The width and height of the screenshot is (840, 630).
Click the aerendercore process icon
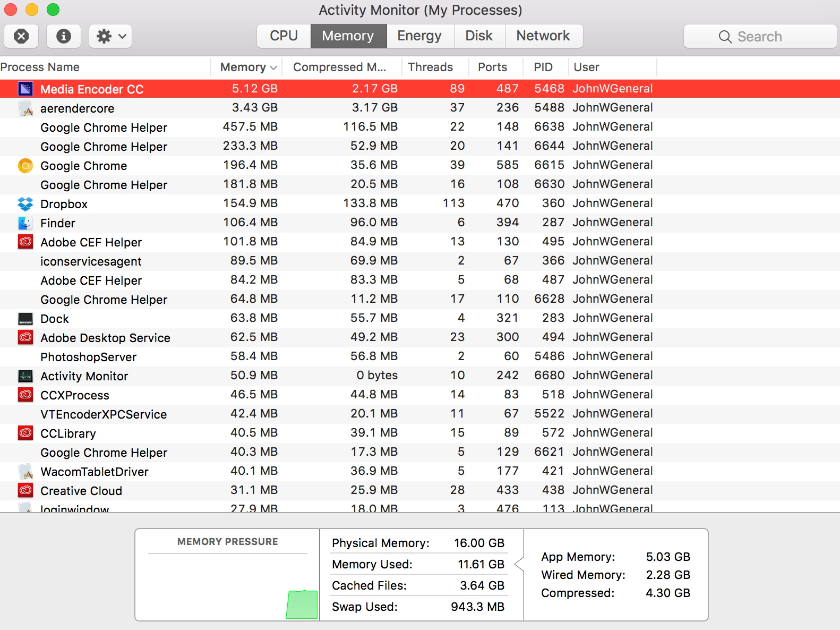25,108
